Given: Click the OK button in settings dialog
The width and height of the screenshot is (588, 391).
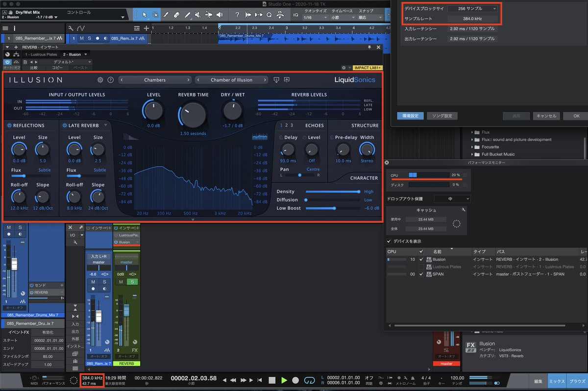Looking at the screenshot, I should pyautogui.click(x=576, y=116).
